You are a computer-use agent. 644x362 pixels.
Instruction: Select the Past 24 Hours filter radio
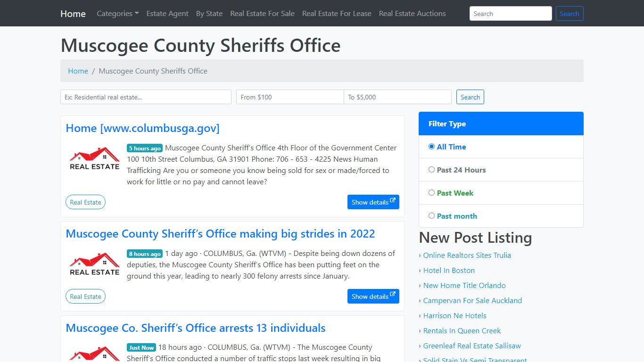431,170
